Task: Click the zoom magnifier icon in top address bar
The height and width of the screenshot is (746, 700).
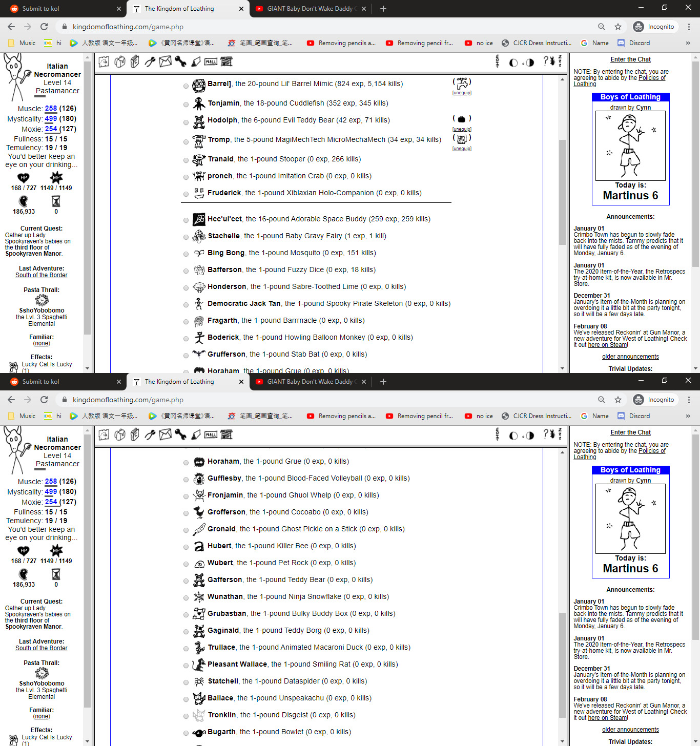Action: tap(602, 27)
